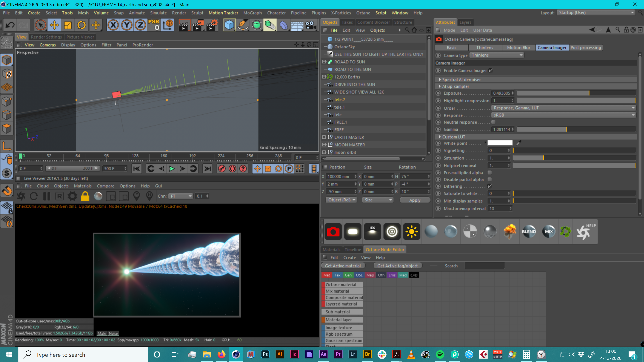Viewport: 644px width, 362px height.
Task: Click the Octane Camera red icon
Action: tap(333, 232)
